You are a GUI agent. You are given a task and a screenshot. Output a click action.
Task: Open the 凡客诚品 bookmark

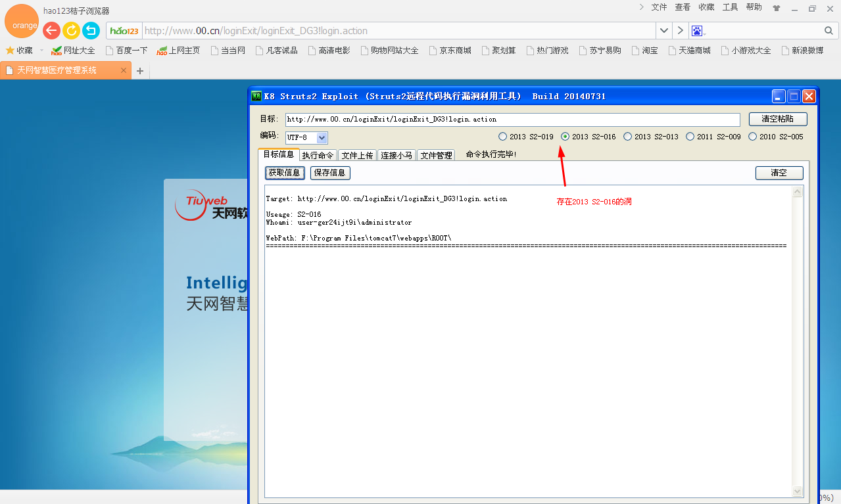(276, 51)
